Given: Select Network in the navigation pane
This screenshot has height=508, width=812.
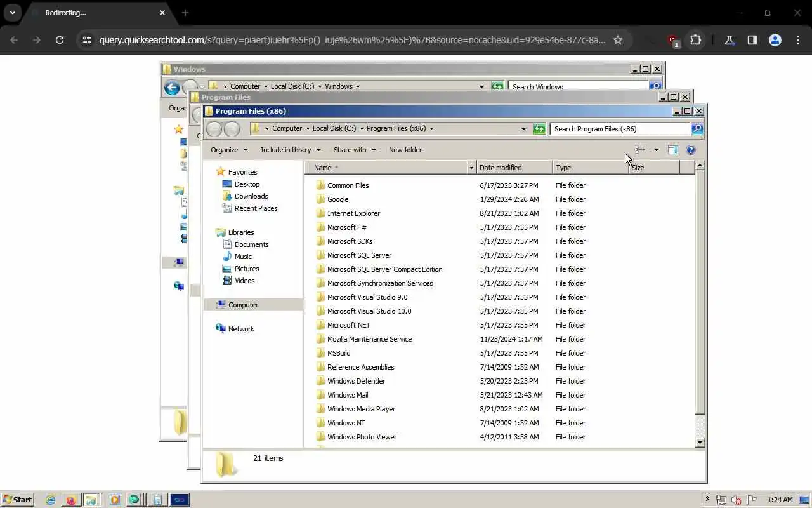Looking at the screenshot, I should 235,329.
